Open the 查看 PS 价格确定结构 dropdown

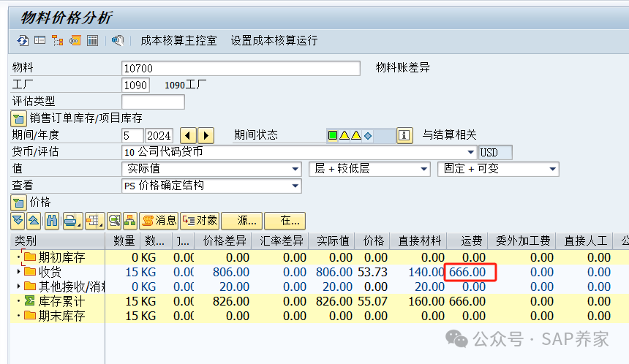(x=295, y=186)
